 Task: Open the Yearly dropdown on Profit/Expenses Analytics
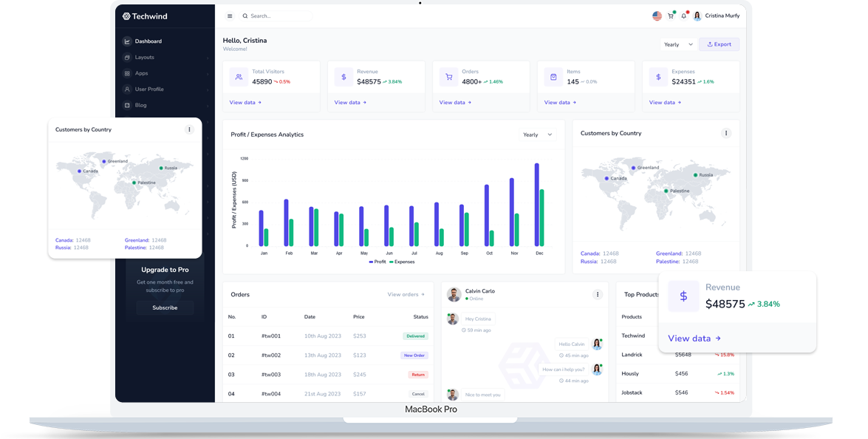tap(537, 134)
